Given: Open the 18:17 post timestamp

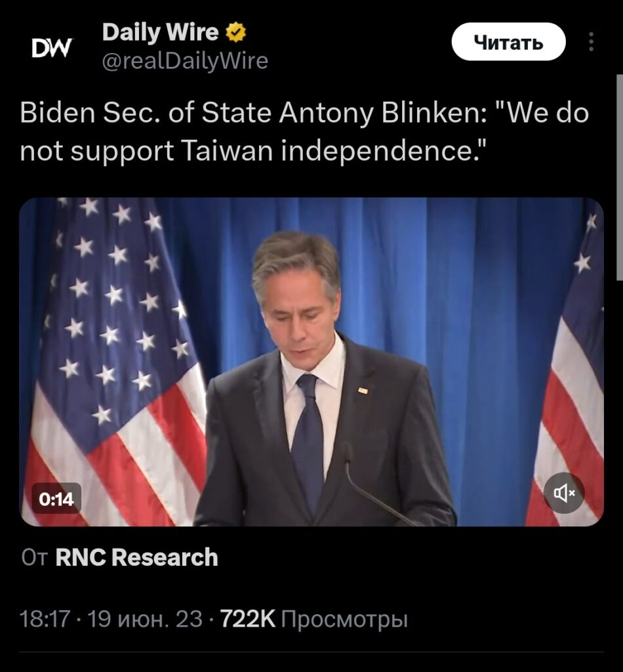Looking at the screenshot, I should click(45, 619).
